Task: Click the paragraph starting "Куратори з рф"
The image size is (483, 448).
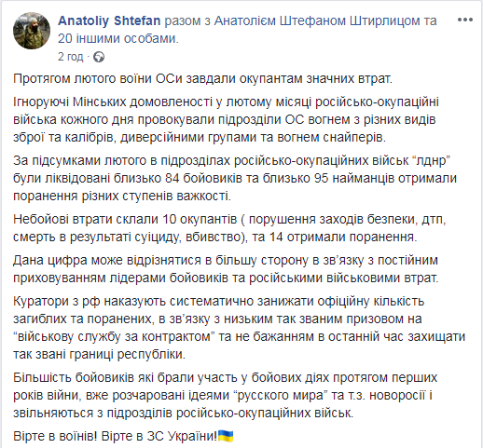Action: [239, 328]
